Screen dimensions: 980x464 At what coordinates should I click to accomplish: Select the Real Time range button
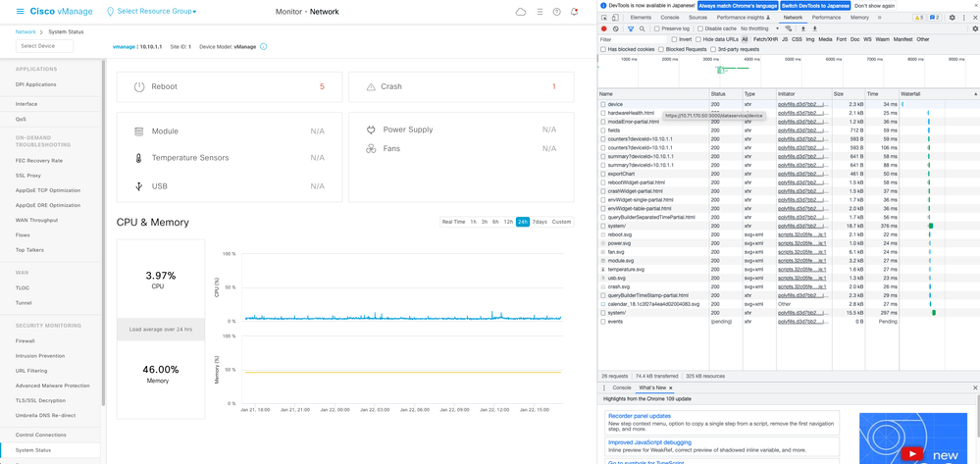coord(454,222)
